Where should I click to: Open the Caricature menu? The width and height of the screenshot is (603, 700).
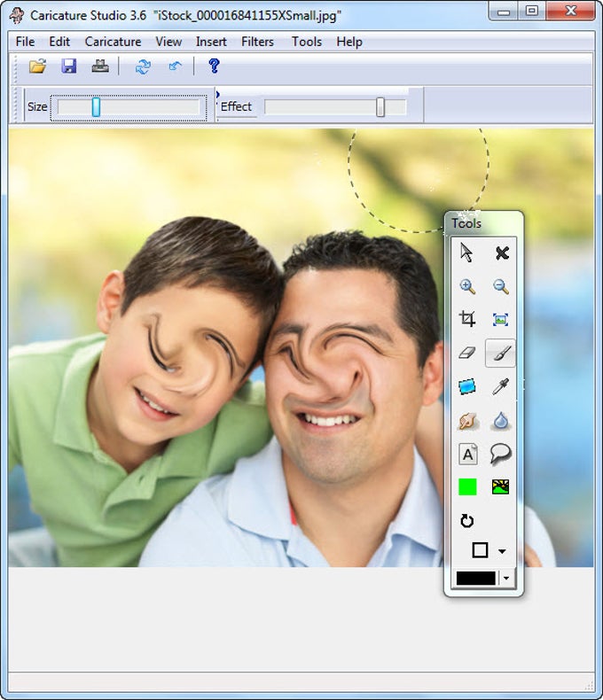coord(113,42)
